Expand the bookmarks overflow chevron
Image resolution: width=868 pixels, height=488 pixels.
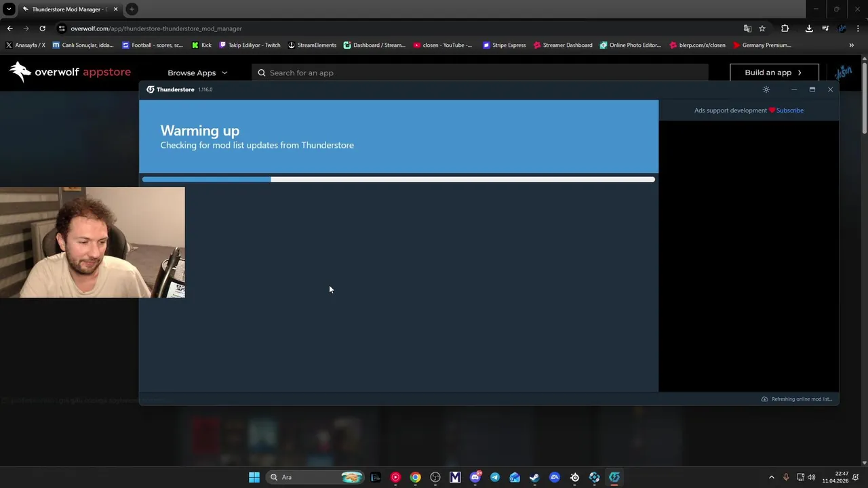coord(852,45)
